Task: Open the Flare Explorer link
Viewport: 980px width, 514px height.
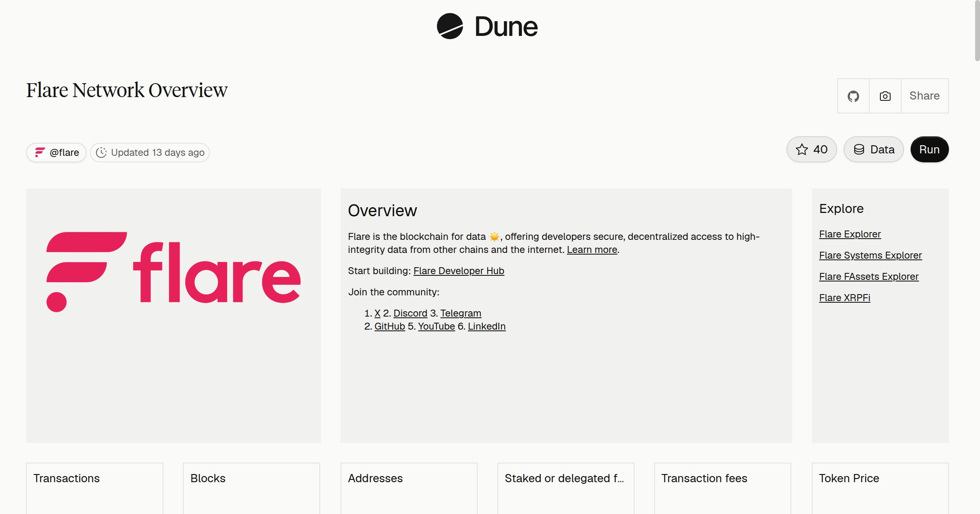Action: coord(850,234)
